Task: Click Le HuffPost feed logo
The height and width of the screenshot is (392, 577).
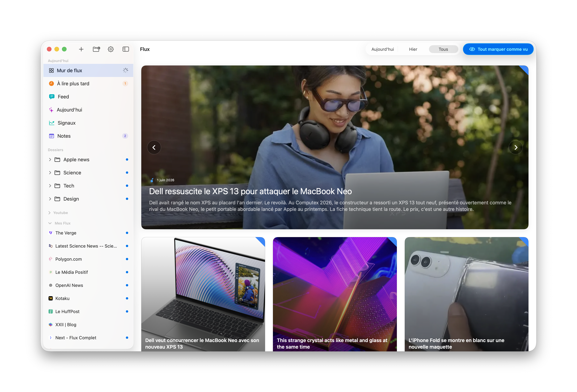Action: pyautogui.click(x=51, y=312)
